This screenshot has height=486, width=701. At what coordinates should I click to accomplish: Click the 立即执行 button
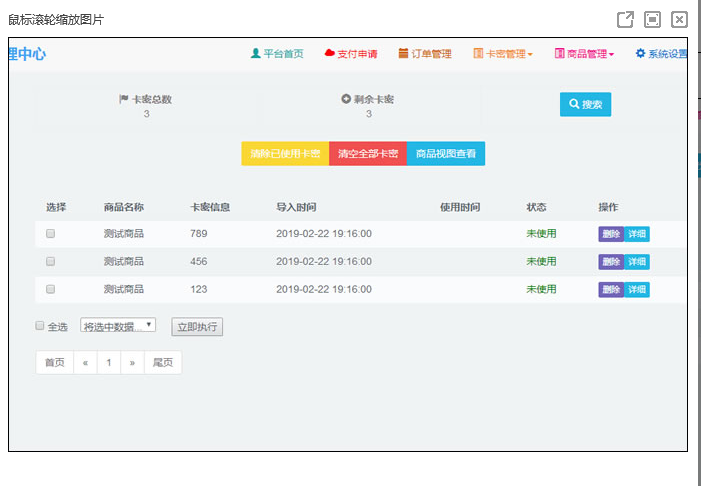tap(197, 327)
